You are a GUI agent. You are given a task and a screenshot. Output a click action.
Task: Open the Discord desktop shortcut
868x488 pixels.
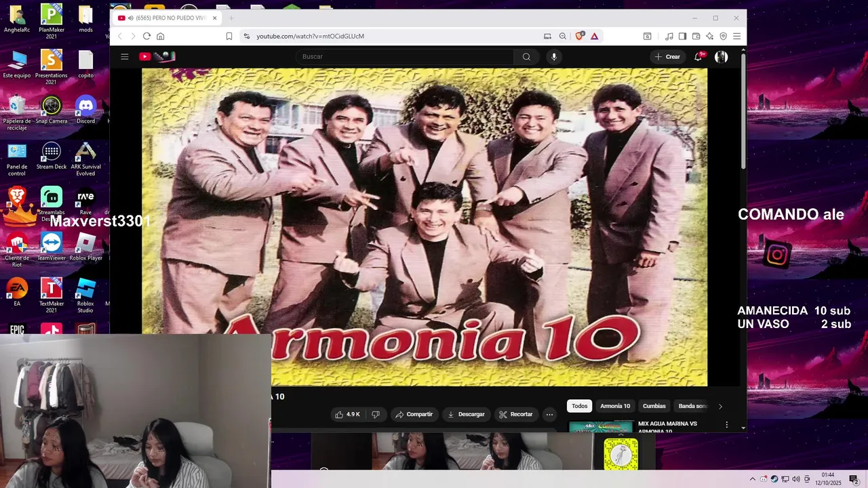click(x=85, y=110)
